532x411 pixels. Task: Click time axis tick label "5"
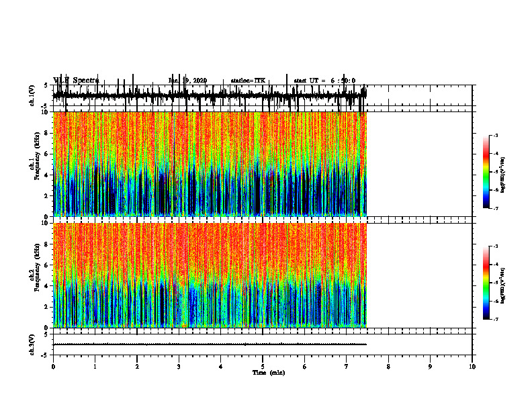263,367
